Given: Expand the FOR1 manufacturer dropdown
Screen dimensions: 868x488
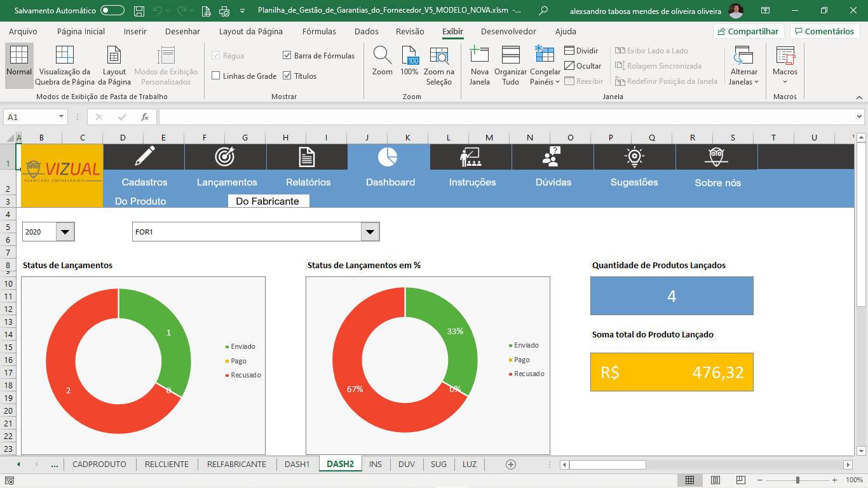Looking at the screenshot, I should (x=370, y=232).
